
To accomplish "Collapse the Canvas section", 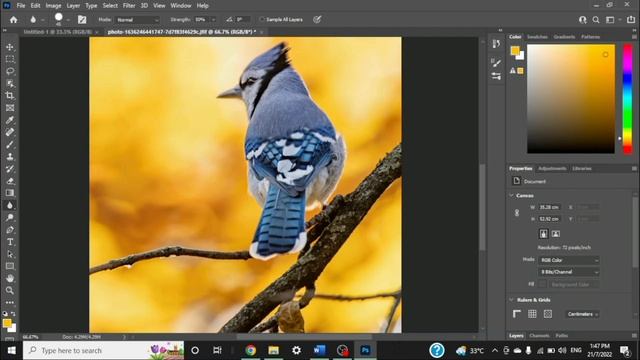I will (x=511, y=196).
